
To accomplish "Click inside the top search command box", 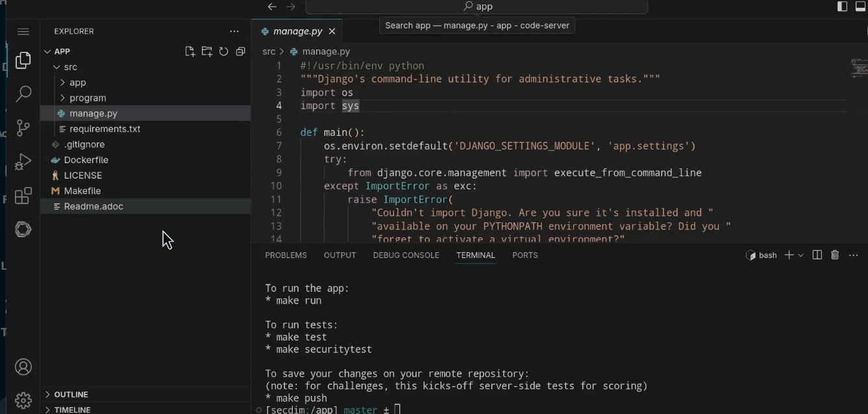I will pos(478,6).
